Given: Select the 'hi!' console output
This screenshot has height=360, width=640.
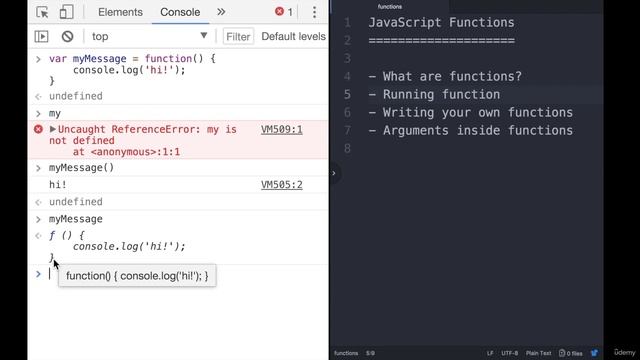Looking at the screenshot, I should (58, 184).
